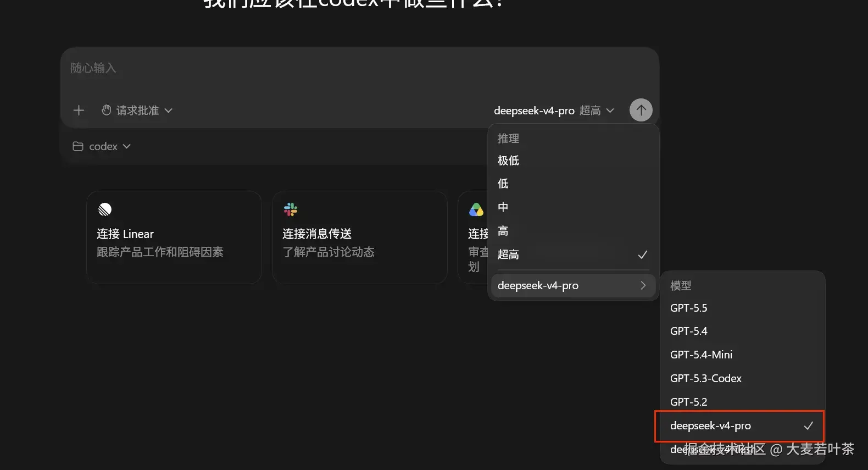Image resolution: width=868 pixels, height=470 pixels.
Task: Collapse the deepseek-v4-pro 超高 model selector in input bar
Action: 554,110
